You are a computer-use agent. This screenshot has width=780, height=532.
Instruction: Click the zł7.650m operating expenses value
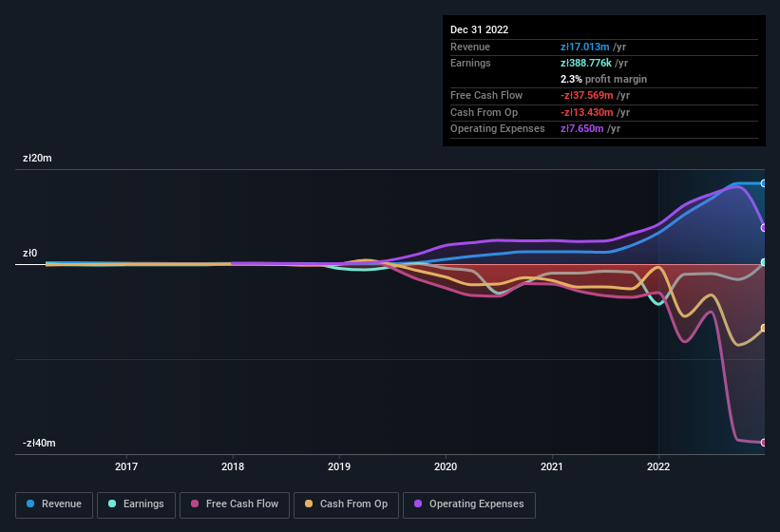[x=582, y=129]
